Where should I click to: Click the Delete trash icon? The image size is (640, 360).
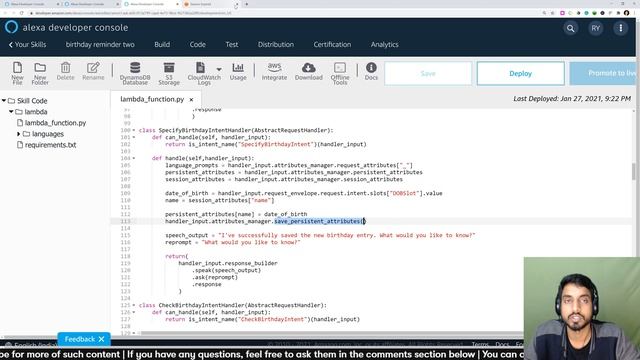point(65,71)
